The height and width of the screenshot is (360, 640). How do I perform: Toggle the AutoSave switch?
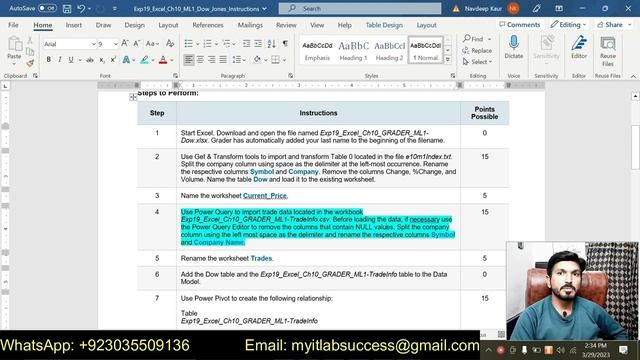pos(47,8)
